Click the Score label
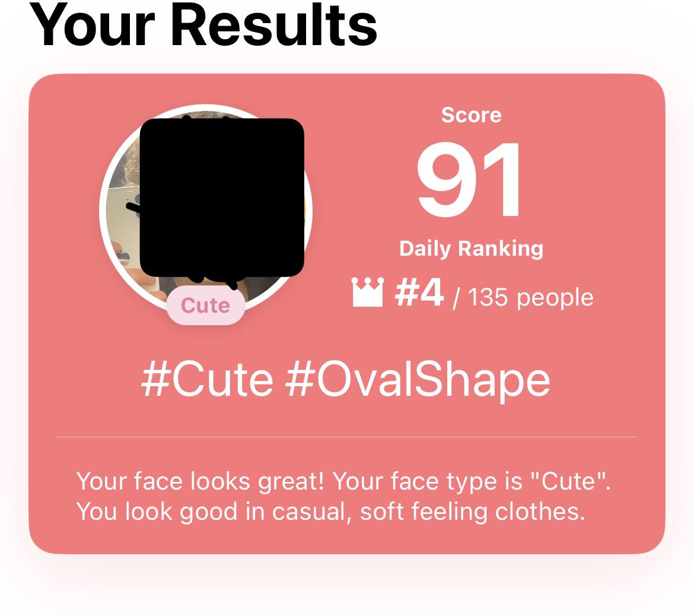 point(472,115)
